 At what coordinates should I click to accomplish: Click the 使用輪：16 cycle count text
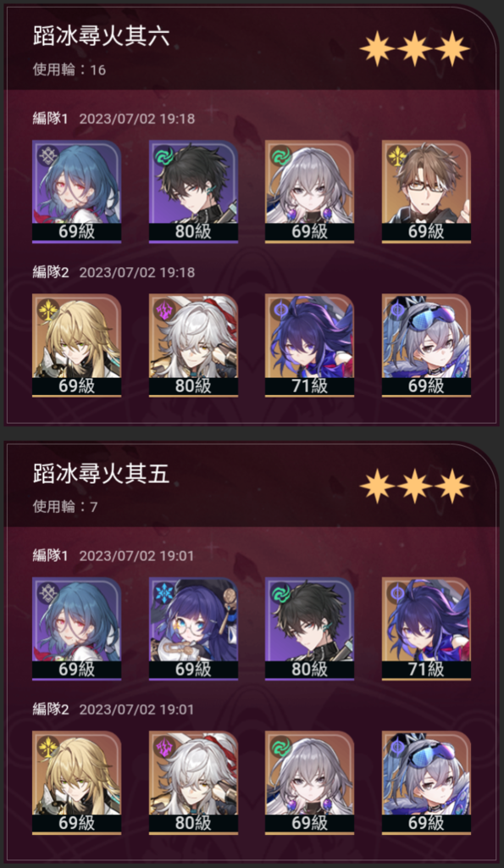click(69, 70)
